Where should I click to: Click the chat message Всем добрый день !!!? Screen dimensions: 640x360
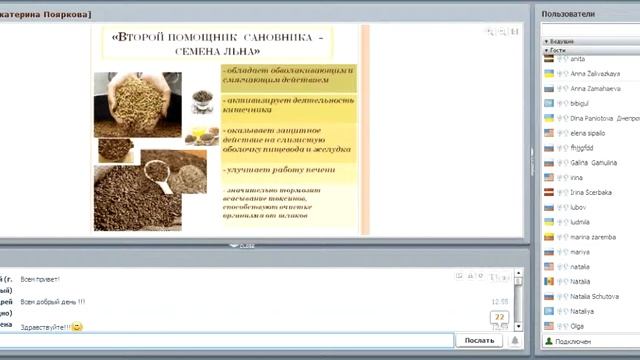pos(53,302)
